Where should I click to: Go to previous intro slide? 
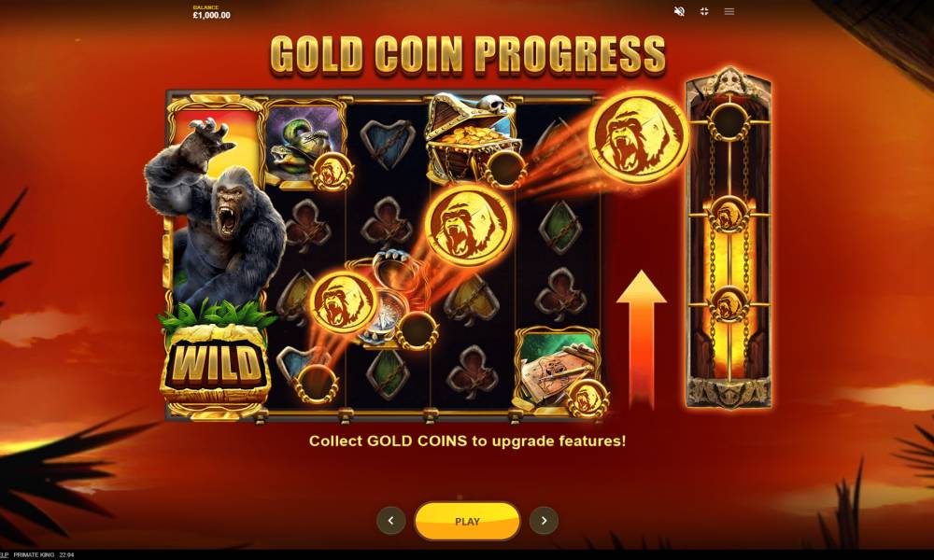[x=390, y=521]
